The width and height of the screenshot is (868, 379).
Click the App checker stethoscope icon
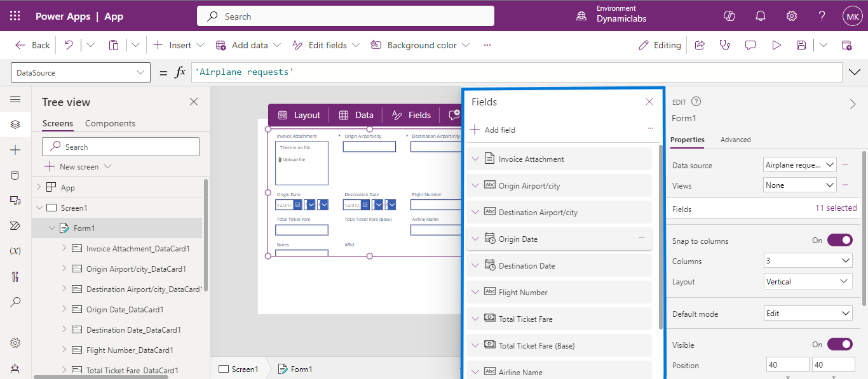pos(724,45)
